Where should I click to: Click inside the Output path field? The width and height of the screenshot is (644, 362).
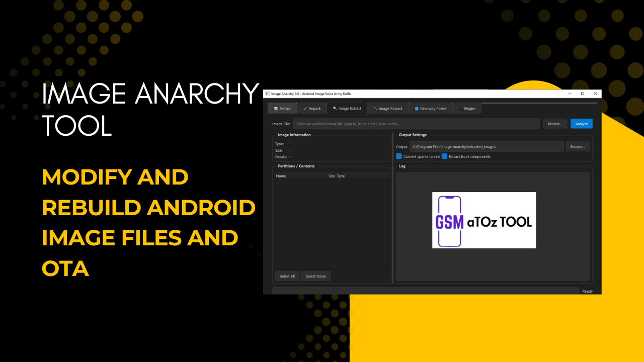(486, 146)
